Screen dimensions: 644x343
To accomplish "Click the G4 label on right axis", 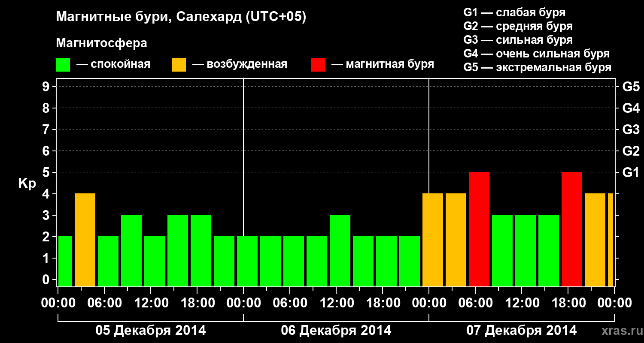I will (631, 108).
